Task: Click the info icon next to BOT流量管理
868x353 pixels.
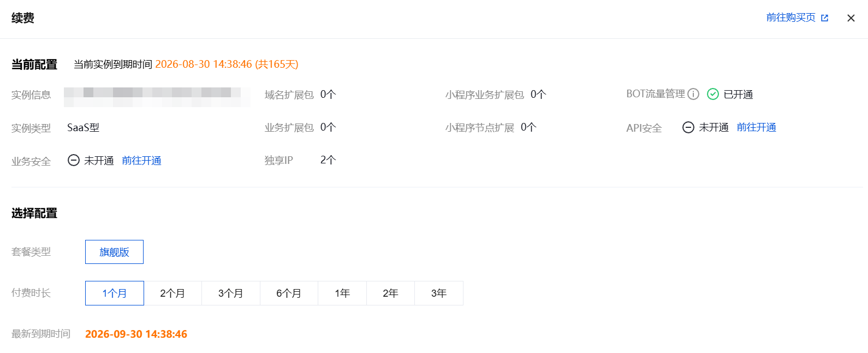Action: [x=693, y=94]
